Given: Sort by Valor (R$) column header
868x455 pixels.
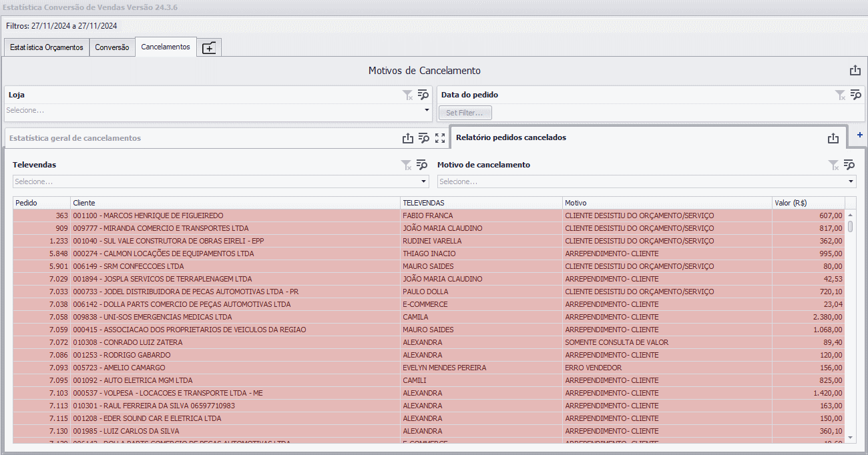Looking at the screenshot, I should tap(808, 203).
